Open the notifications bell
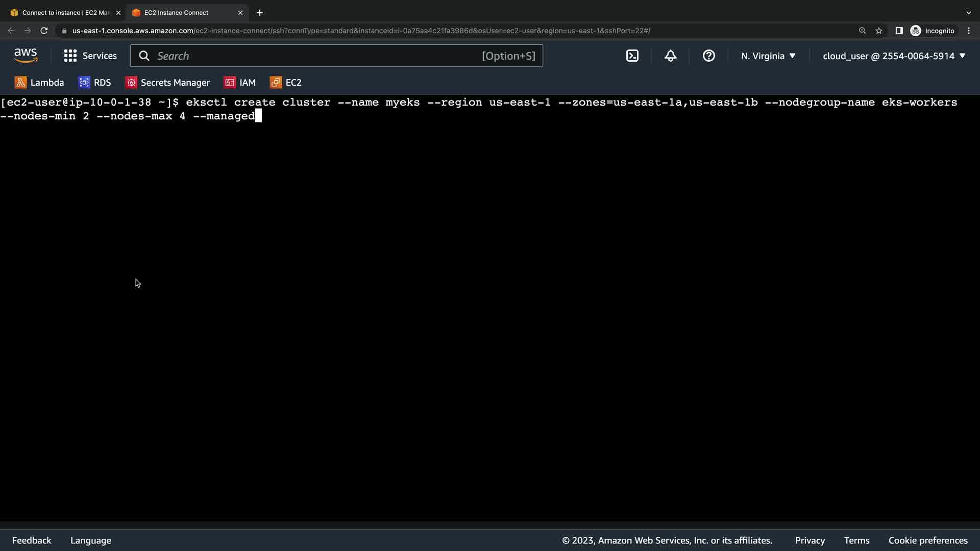 click(670, 56)
